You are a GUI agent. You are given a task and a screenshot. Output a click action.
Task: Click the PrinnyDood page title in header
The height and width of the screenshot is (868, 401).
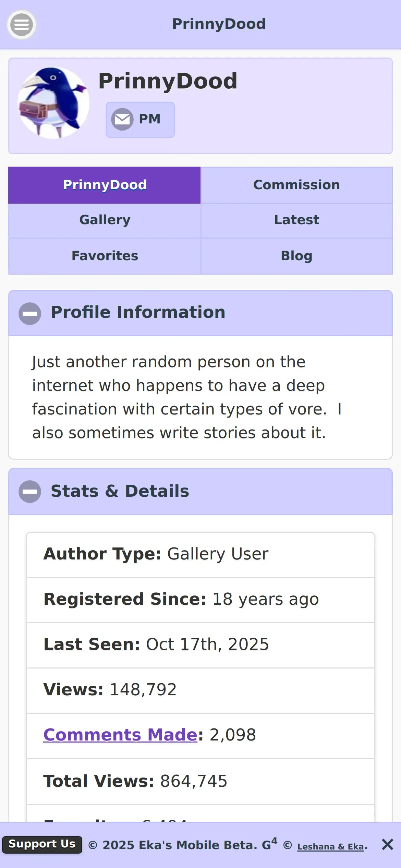[219, 24]
